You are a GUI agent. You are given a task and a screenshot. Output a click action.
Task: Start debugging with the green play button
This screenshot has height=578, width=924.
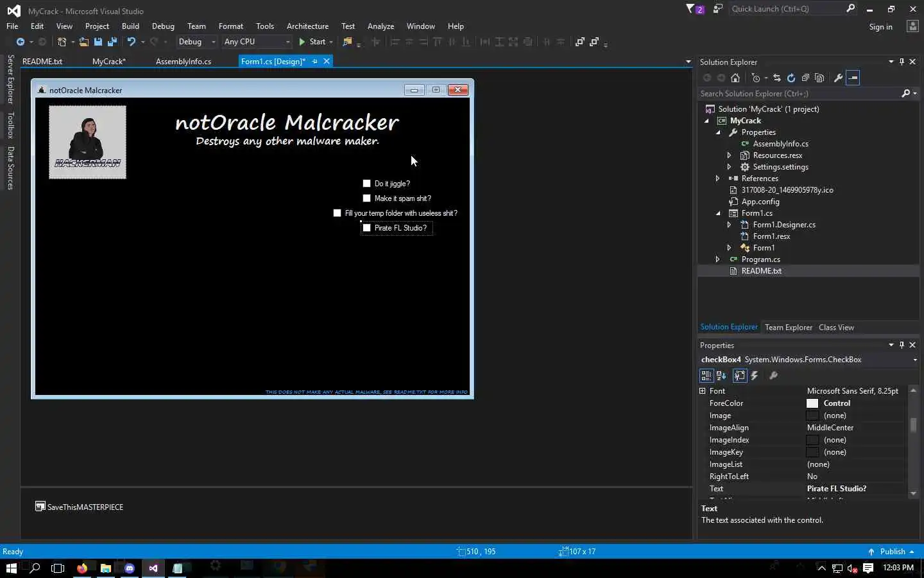pos(302,42)
